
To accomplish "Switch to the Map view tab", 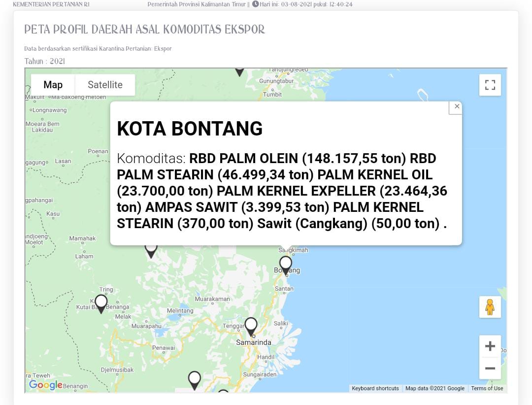I will pyautogui.click(x=53, y=85).
